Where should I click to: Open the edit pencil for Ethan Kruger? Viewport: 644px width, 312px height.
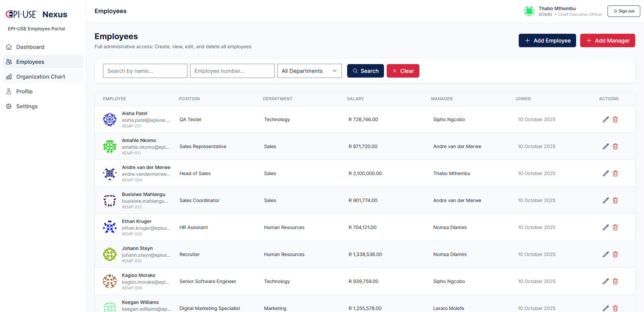[606, 227]
